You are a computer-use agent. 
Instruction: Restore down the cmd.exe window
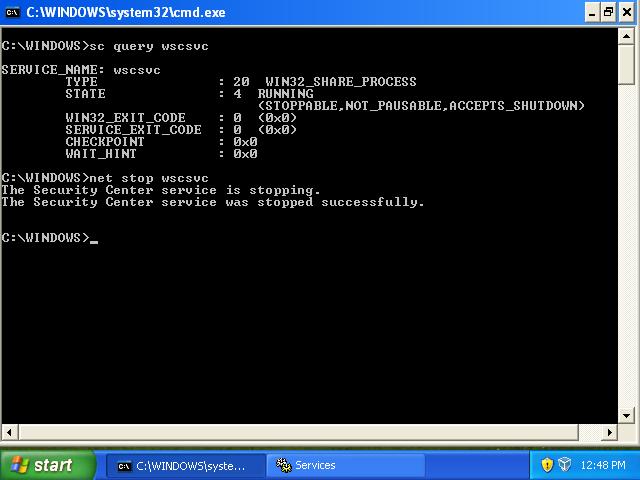[x=609, y=13]
